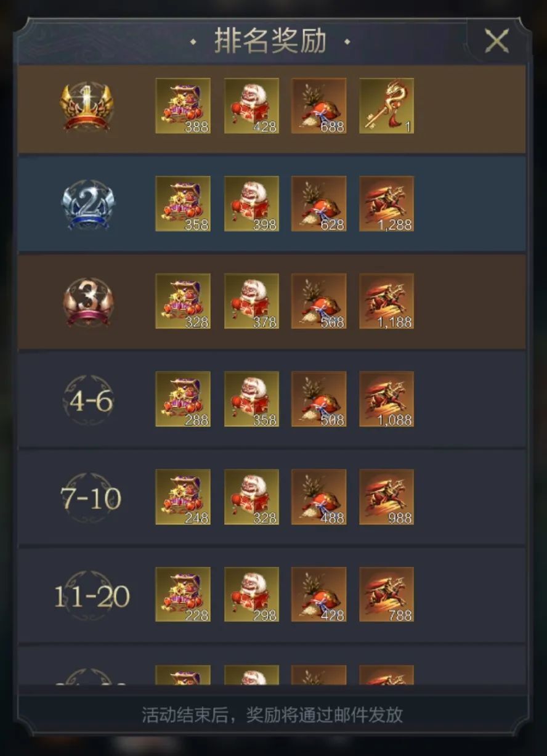Select first-place grain sack reward 688

(x=318, y=106)
